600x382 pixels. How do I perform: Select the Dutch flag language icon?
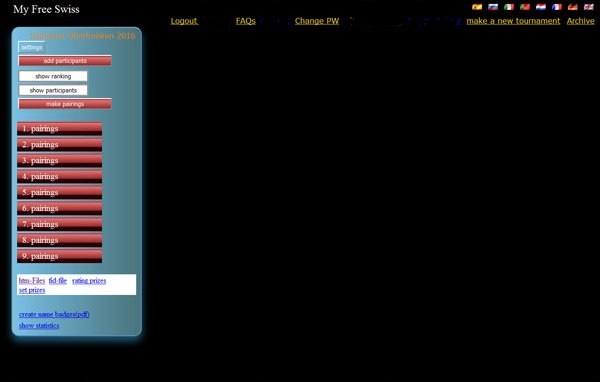coord(541,7)
